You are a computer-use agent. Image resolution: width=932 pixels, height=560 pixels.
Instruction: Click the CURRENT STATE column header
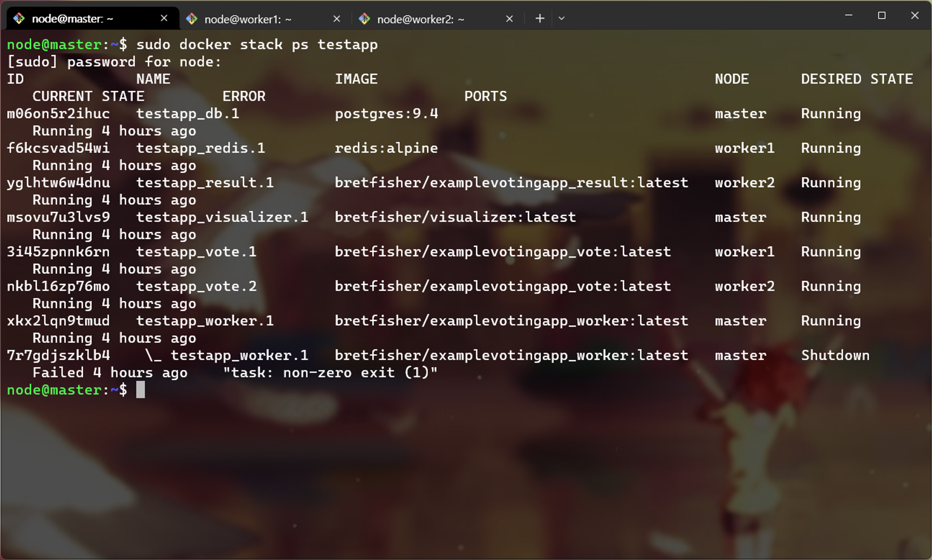click(89, 96)
